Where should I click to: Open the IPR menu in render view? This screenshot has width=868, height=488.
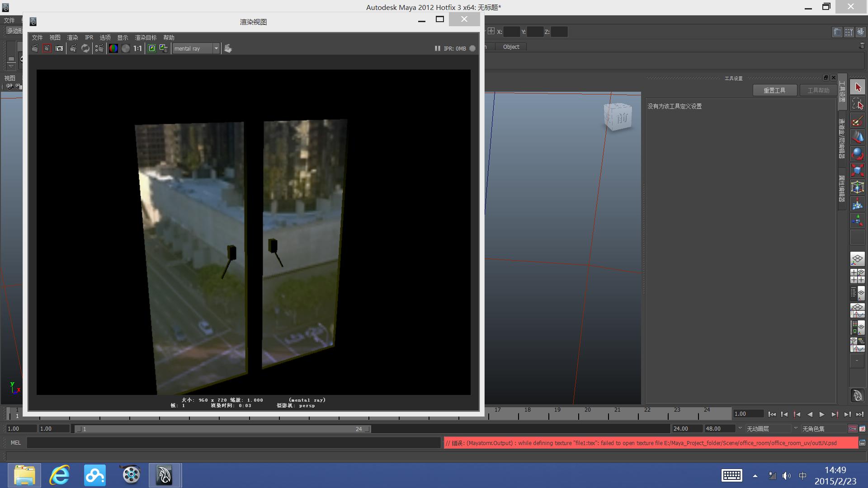point(89,38)
